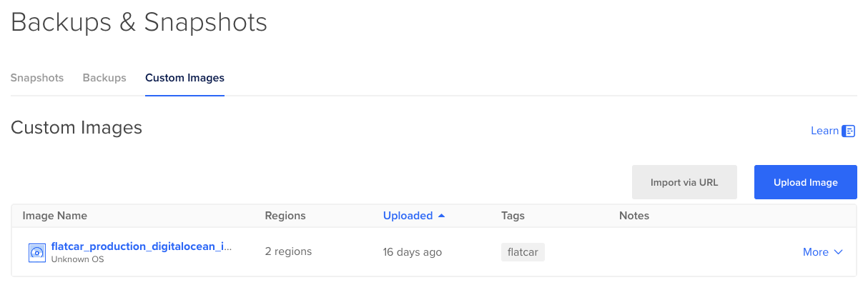This screenshot has height=285, width=868.
Task: Click the Uploaded sort arrow icon
Action: click(x=441, y=216)
